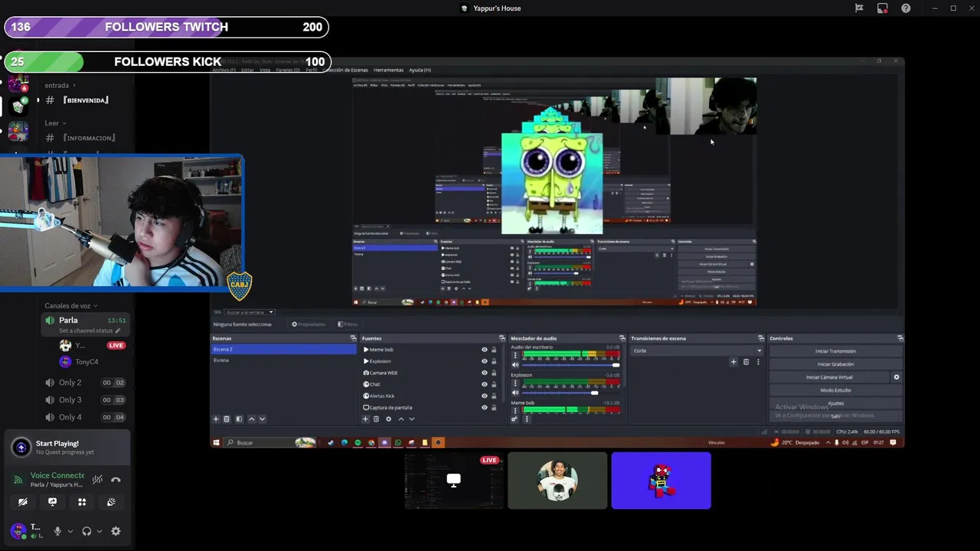Click Iniciar Cámara Virtual button
The height and width of the screenshot is (551, 980).
point(829,377)
